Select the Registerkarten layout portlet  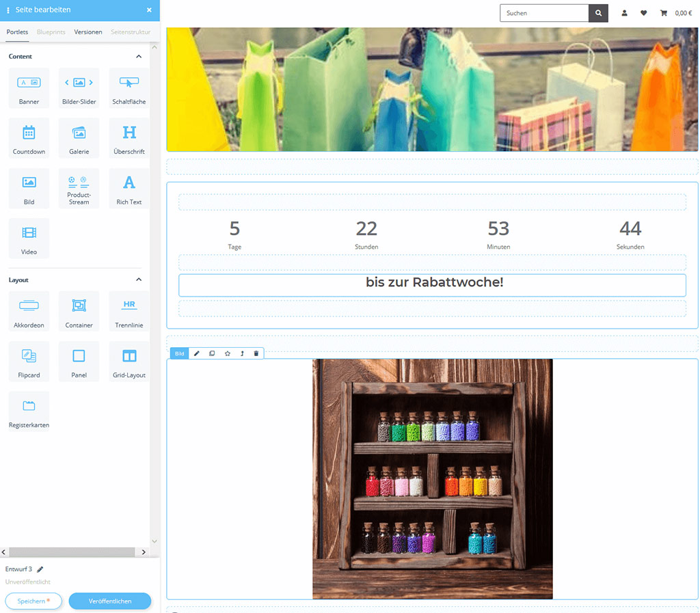click(29, 411)
